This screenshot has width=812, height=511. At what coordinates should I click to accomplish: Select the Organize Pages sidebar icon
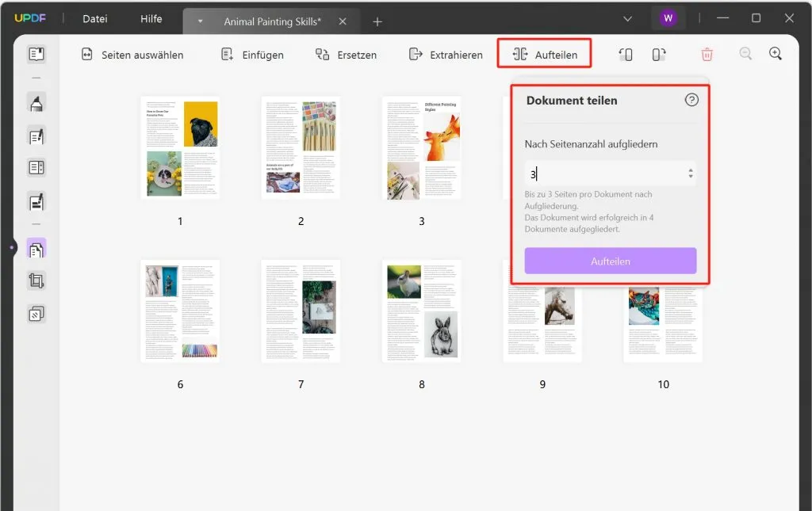pos(36,250)
